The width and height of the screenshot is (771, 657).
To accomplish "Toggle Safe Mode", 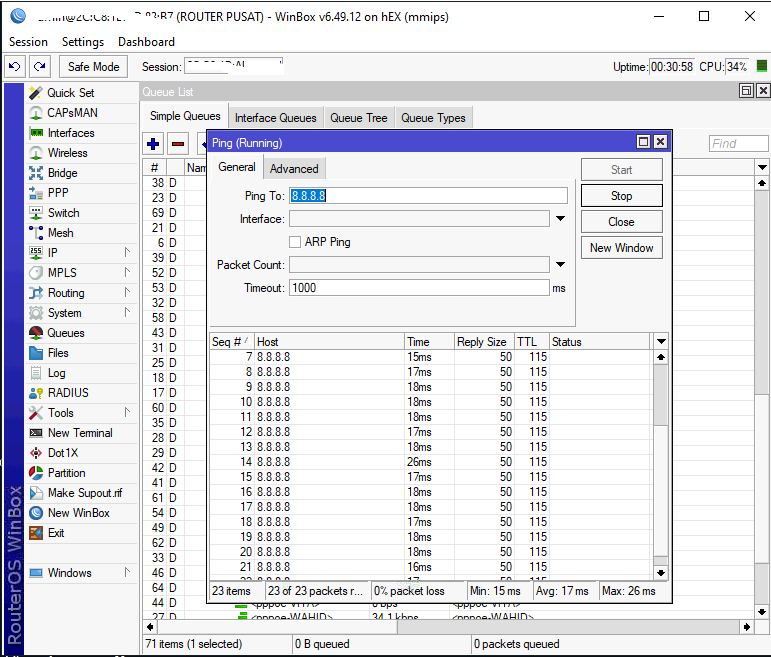I will tap(93, 66).
